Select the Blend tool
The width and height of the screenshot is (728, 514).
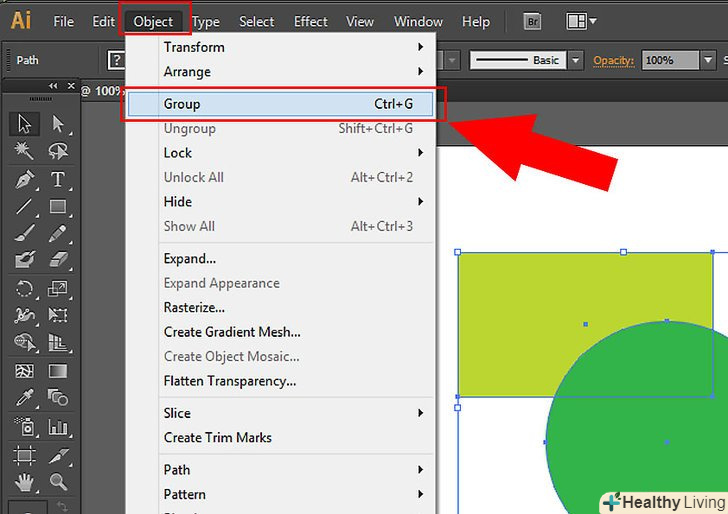pyautogui.click(x=58, y=398)
